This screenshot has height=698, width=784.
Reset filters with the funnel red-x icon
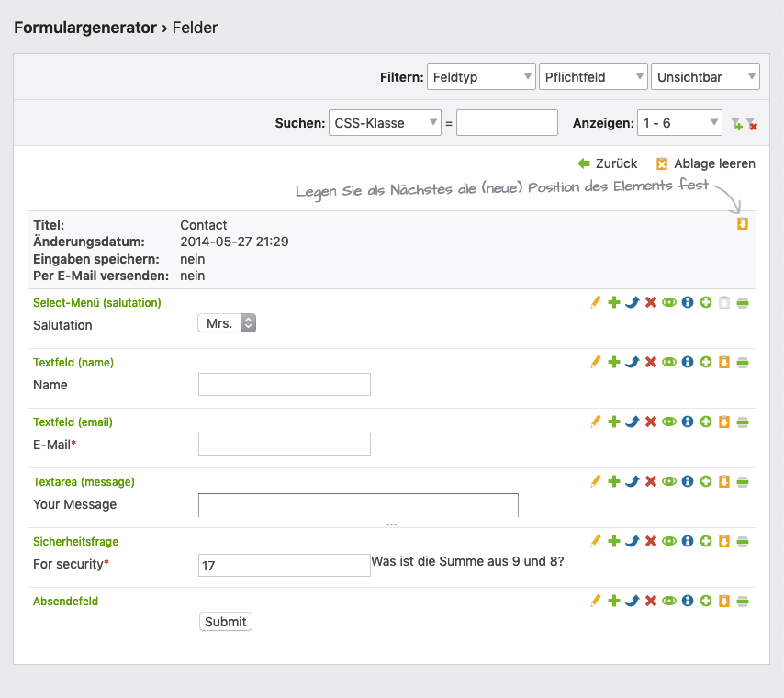(x=752, y=124)
